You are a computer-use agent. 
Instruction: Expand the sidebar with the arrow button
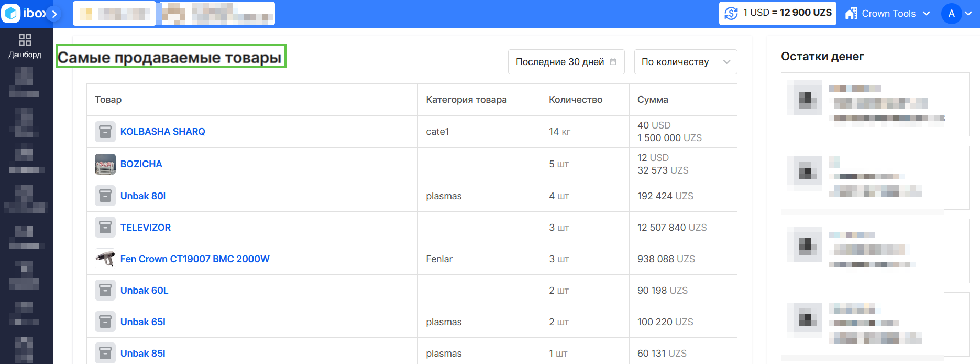(x=54, y=14)
